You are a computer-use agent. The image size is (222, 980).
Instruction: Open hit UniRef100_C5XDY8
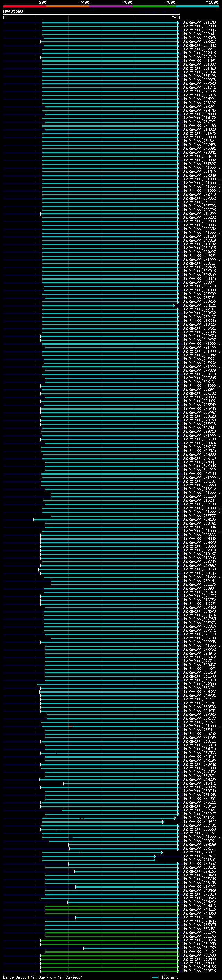199,38
